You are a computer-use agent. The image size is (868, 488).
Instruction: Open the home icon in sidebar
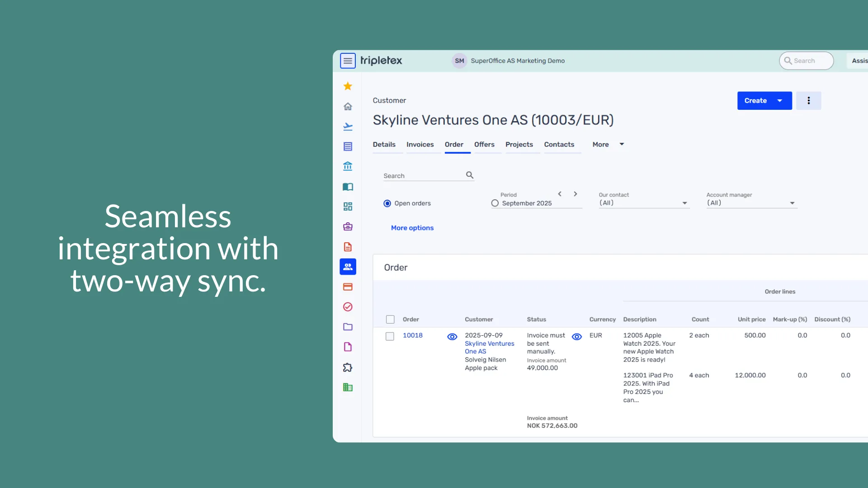(x=348, y=107)
